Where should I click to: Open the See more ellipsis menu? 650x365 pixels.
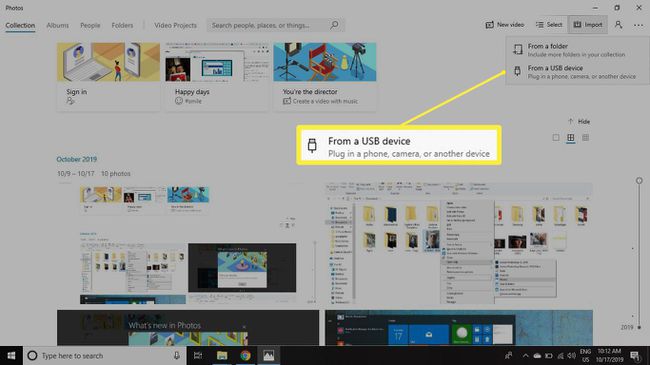638,25
